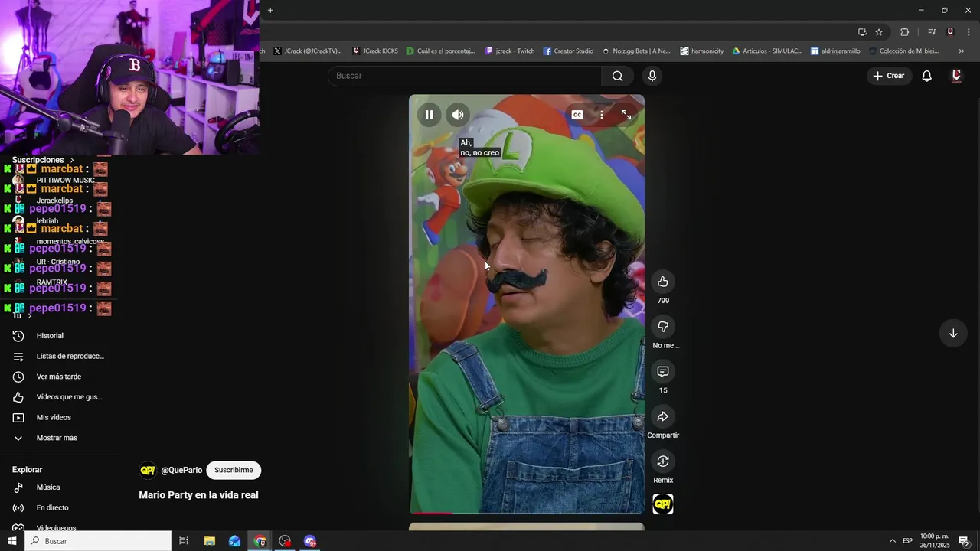Open Ver más tarde in sidebar
980x551 pixels.
pyautogui.click(x=59, y=377)
